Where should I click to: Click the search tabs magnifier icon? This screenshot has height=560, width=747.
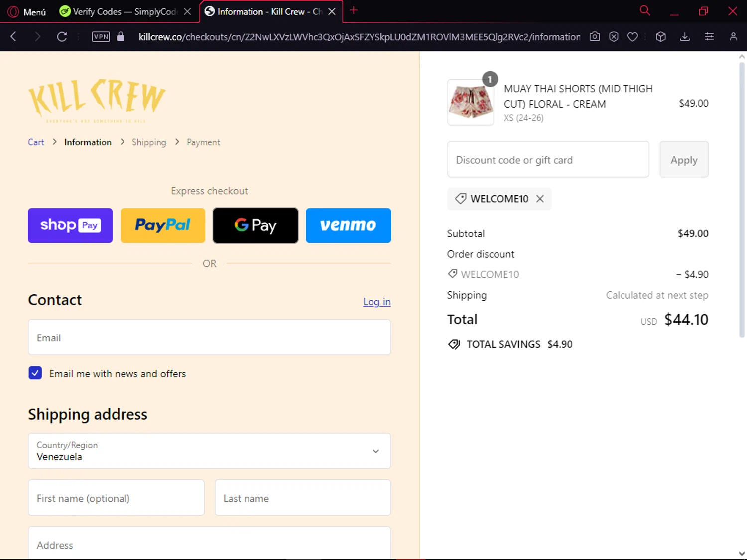(x=645, y=10)
